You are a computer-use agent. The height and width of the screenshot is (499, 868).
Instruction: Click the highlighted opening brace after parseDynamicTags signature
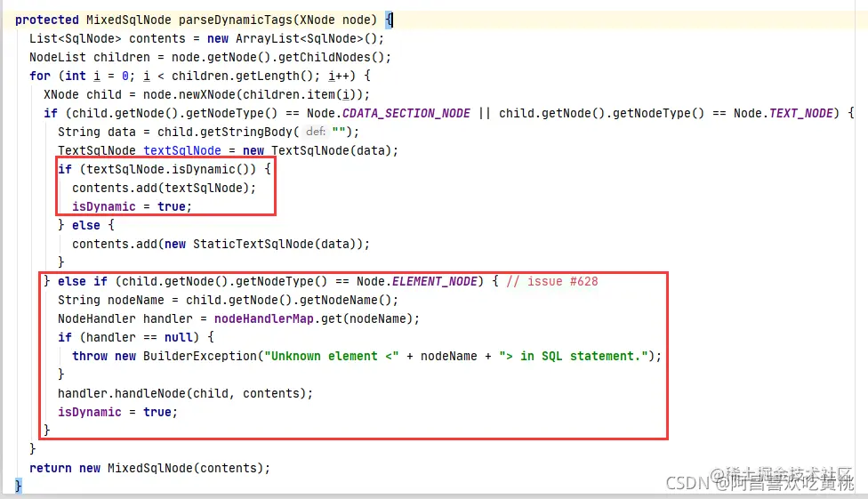pos(390,20)
